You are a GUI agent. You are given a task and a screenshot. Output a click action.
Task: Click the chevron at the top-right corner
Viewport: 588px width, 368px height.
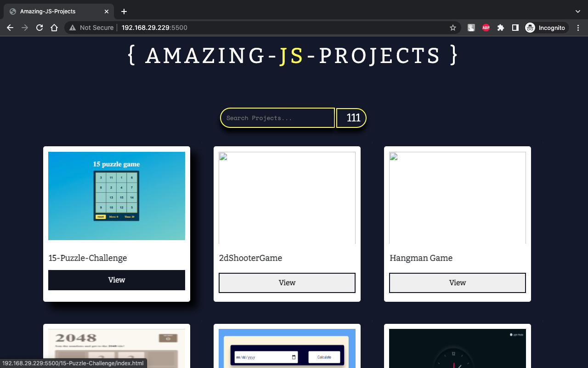tap(577, 11)
